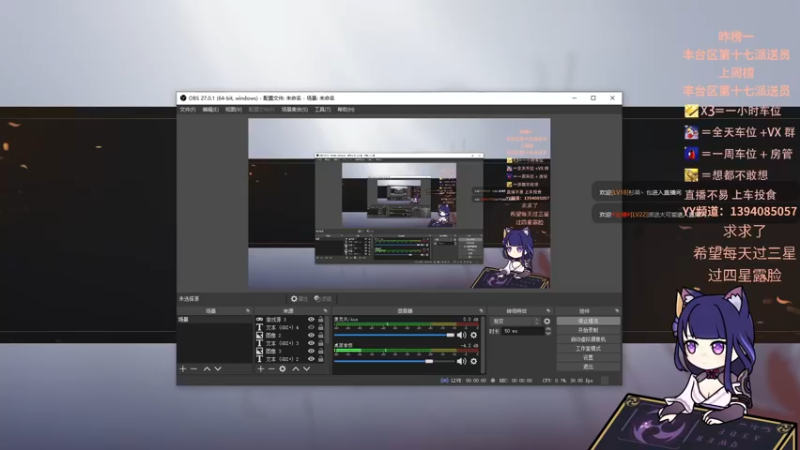Move scene down in Scenes panel

pyautogui.click(x=218, y=368)
